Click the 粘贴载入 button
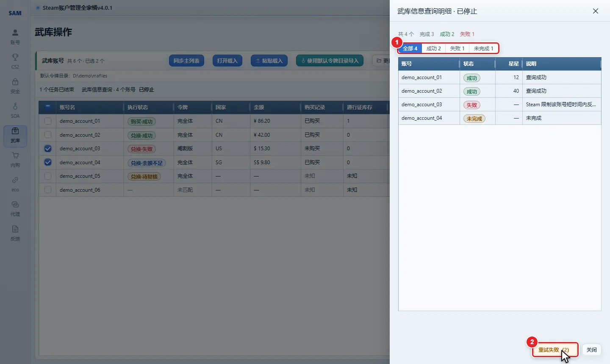Image resolution: width=610 pixels, height=364 pixels. point(269,61)
